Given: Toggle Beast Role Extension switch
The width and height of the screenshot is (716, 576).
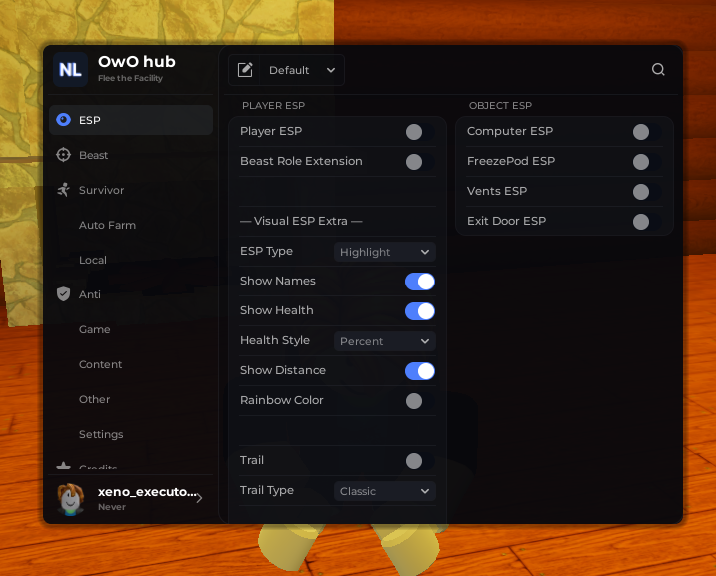Looking at the screenshot, I should (x=420, y=162).
